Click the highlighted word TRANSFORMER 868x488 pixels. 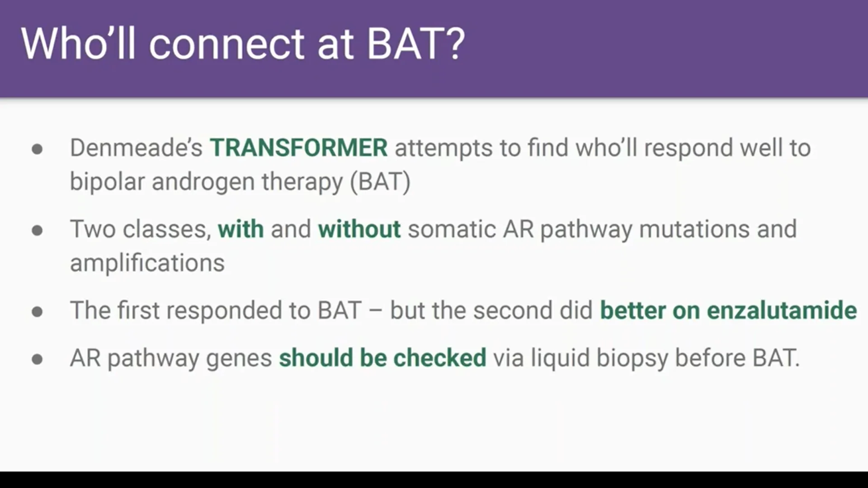(x=298, y=148)
